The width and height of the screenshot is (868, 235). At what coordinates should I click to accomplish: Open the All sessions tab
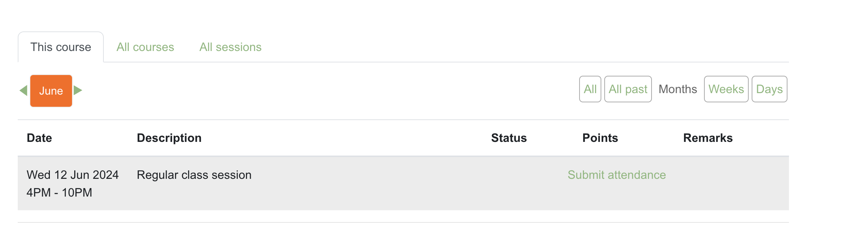click(x=230, y=47)
